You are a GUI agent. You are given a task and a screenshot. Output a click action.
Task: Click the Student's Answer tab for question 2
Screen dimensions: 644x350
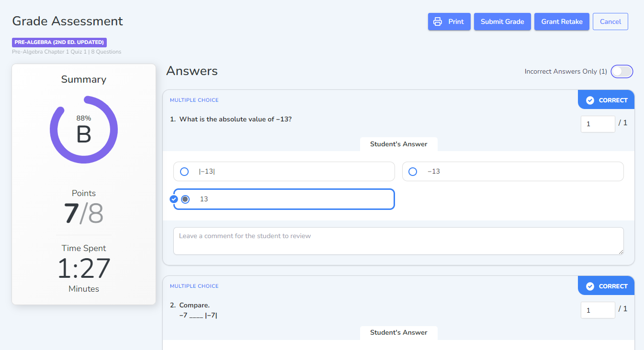[398, 333]
